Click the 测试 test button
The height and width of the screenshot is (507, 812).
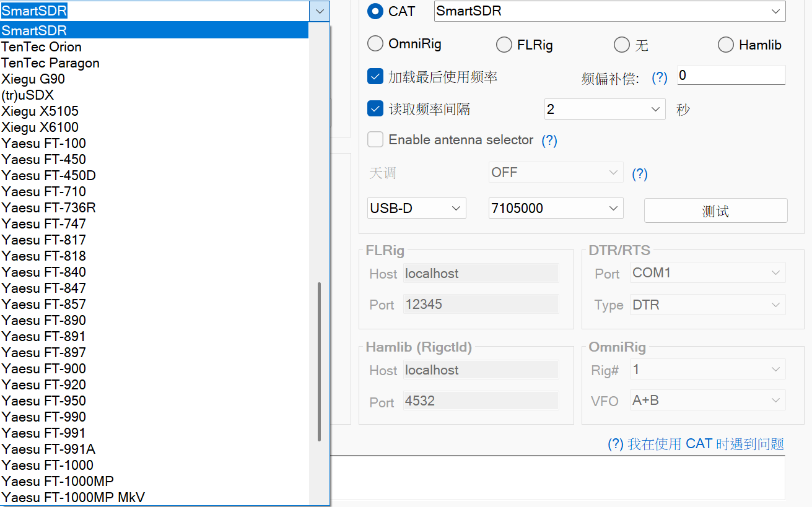point(716,210)
